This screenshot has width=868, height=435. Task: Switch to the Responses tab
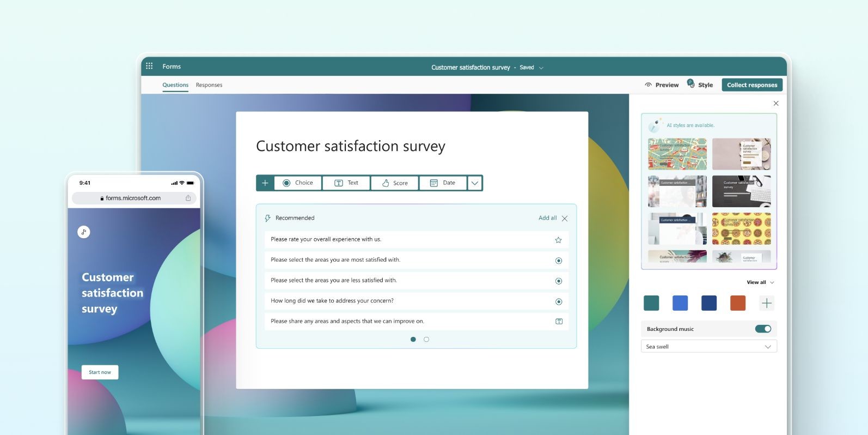click(x=209, y=85)
